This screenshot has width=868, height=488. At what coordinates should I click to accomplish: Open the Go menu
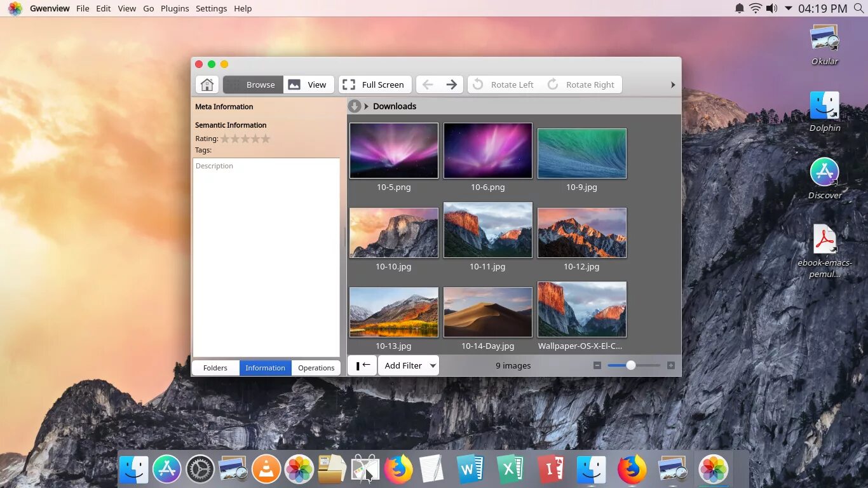(149, 8)
